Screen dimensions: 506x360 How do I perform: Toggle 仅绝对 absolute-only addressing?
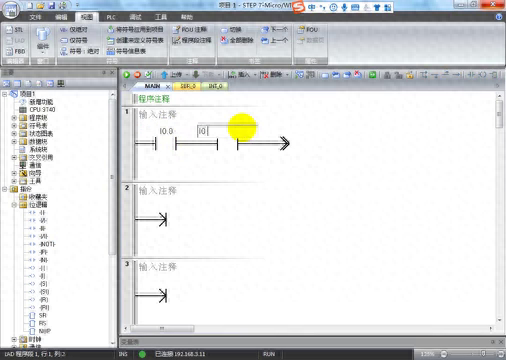click(x=74, y=30)
